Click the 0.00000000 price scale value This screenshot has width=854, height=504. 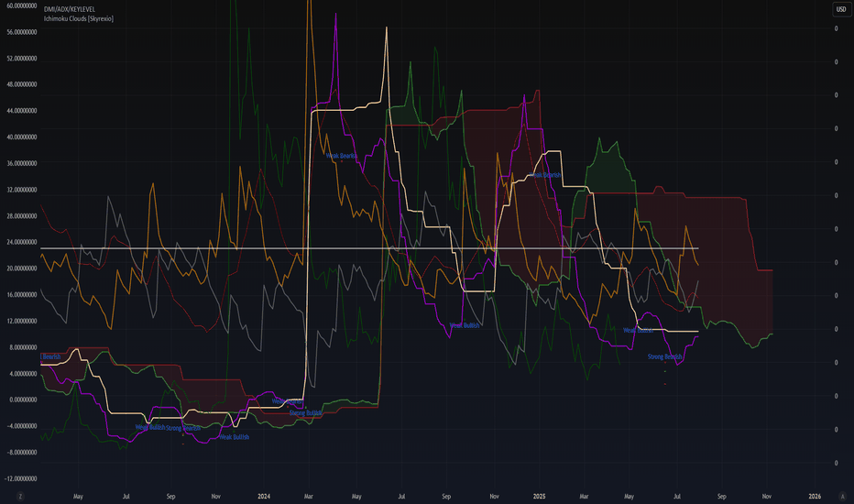pos(24,400)
